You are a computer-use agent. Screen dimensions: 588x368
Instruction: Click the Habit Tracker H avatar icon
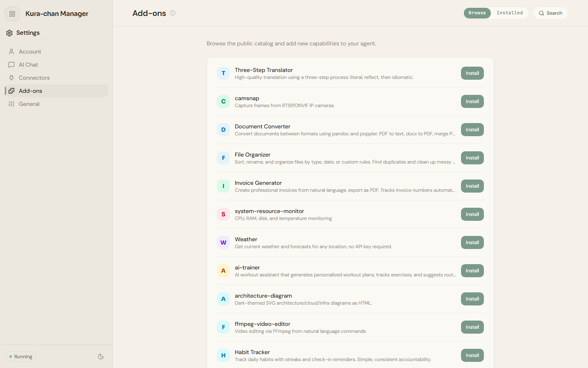tap(223, 355)
